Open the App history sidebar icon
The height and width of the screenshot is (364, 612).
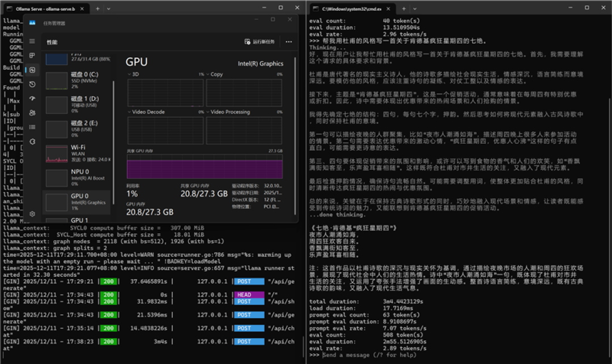tap(32, 84)
